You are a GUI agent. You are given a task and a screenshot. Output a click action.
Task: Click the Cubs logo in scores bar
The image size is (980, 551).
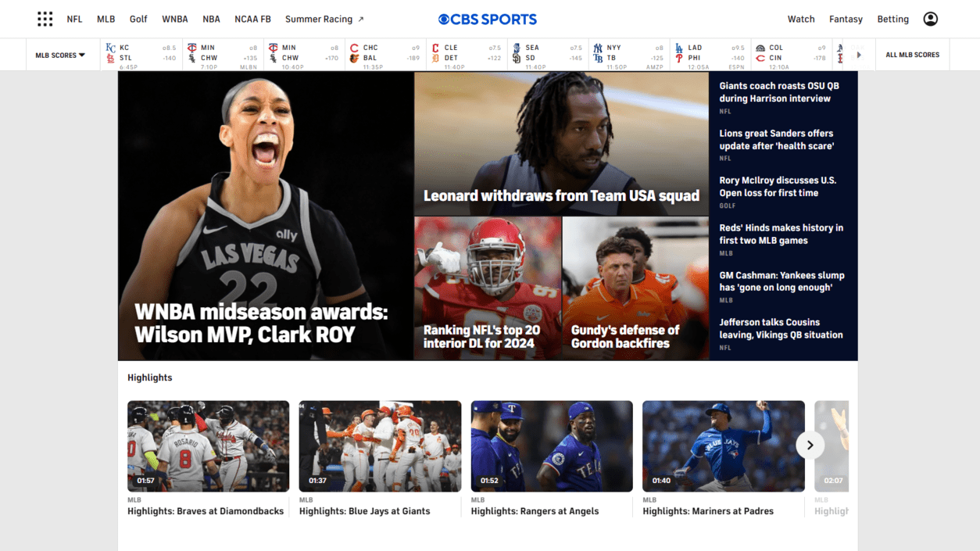(354, 48)
